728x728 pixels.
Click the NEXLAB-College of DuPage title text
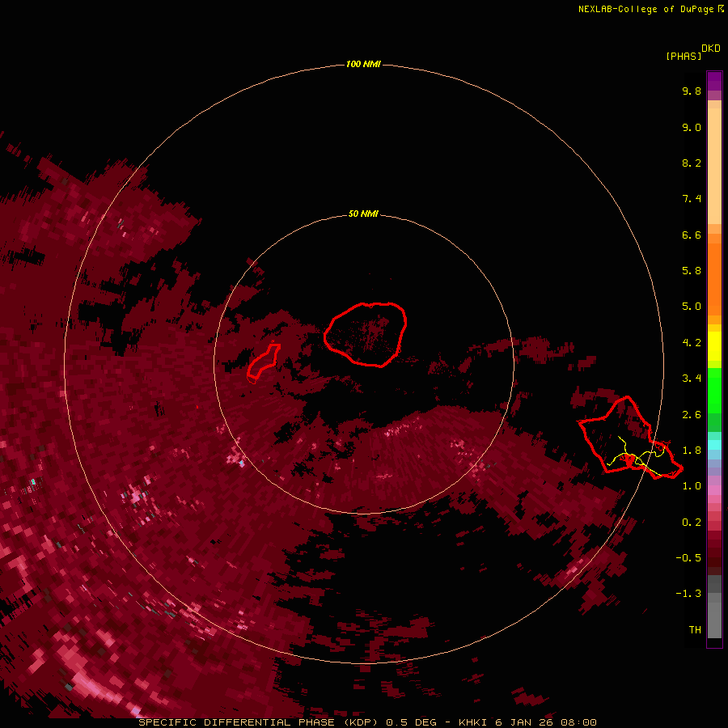tap(645, 9)
